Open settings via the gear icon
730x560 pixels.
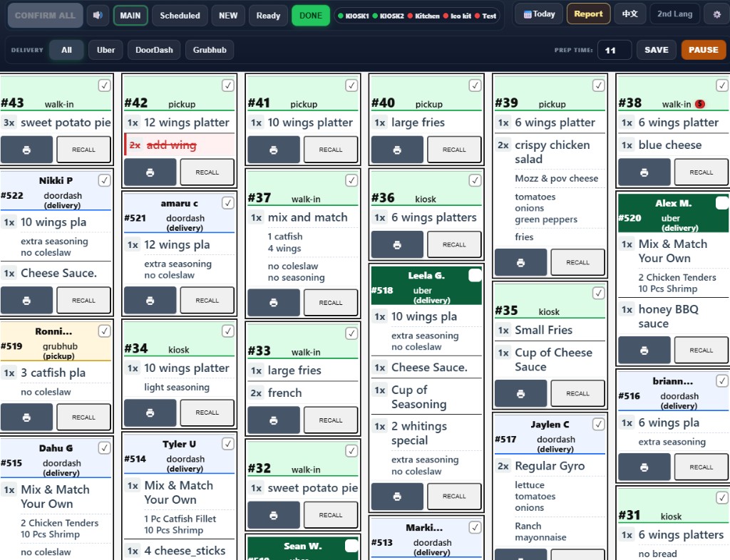716,14
